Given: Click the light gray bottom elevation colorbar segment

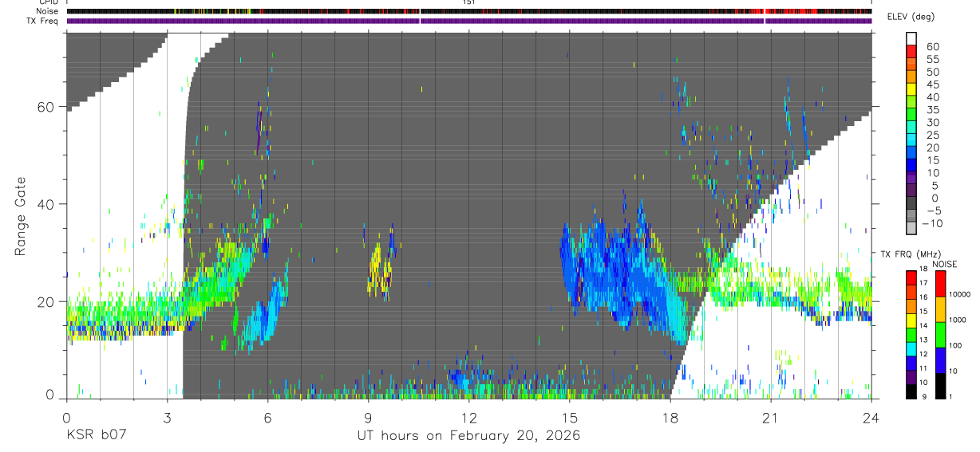Looking at the screenshot, I should pyautogui.click(x=912, y=227).
